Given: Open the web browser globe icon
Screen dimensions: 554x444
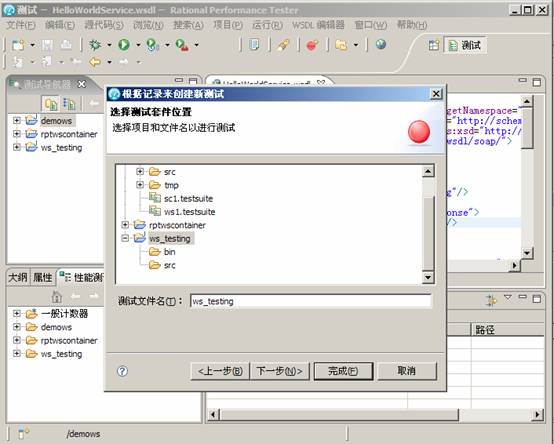Looking at the screenshot, I should [x=381, y=44].
